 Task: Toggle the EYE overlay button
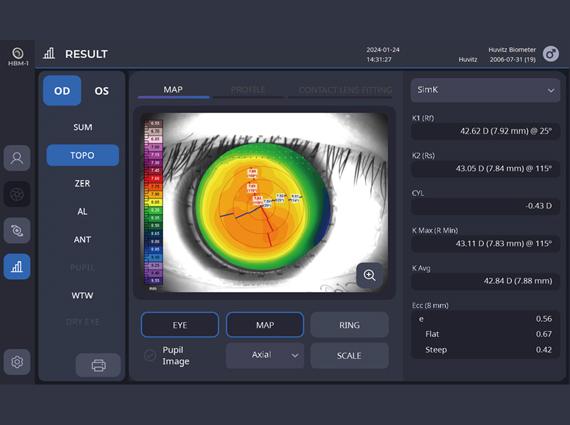(180, 325)
